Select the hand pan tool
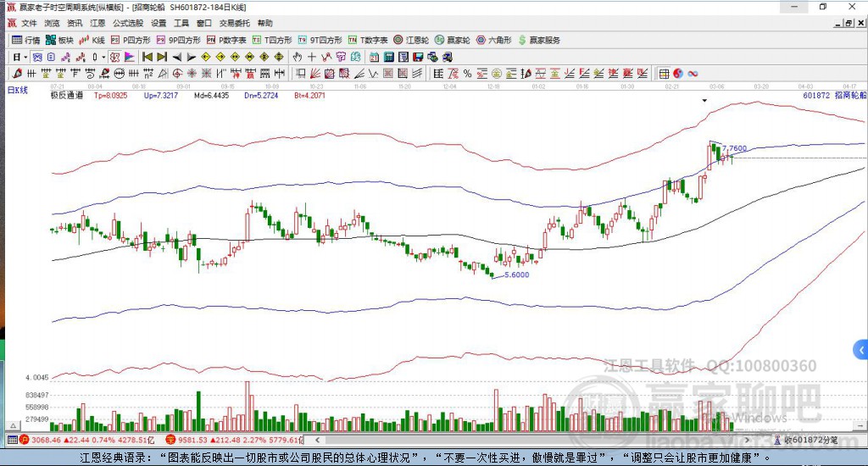This screenshot has height=466, width=868. pyautogui.click(x=298, y=57)
